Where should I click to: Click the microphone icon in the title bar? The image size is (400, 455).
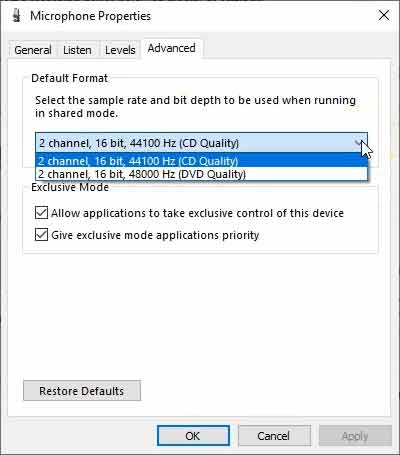click(17, 16)
